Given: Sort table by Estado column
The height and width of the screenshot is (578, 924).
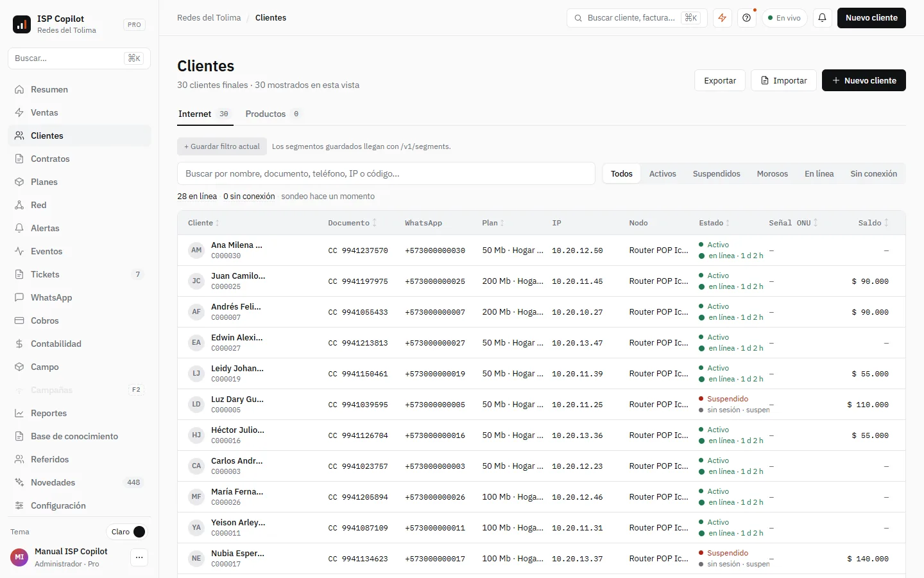Looking at the screenshot, I should (x=714, y=223).
